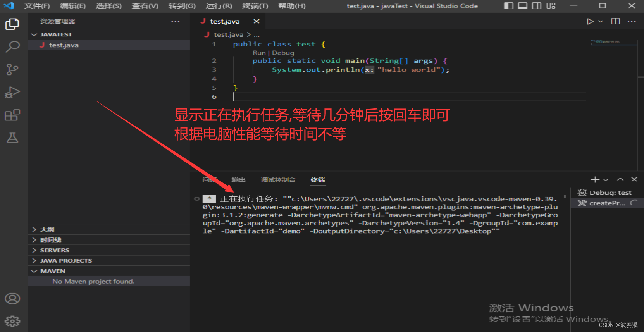
Task: Toggle bottom panel layout icon
Action: (x=523, y=6)
